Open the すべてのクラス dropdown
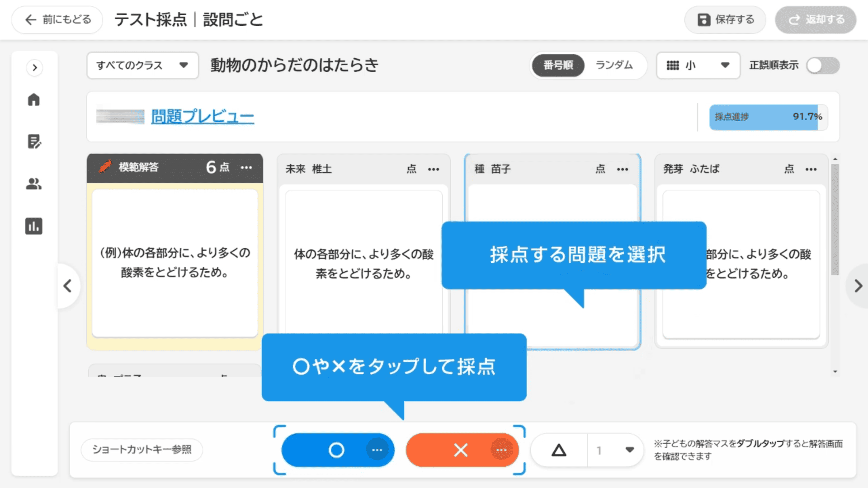The image size is (868, 488). click(142, 66)
